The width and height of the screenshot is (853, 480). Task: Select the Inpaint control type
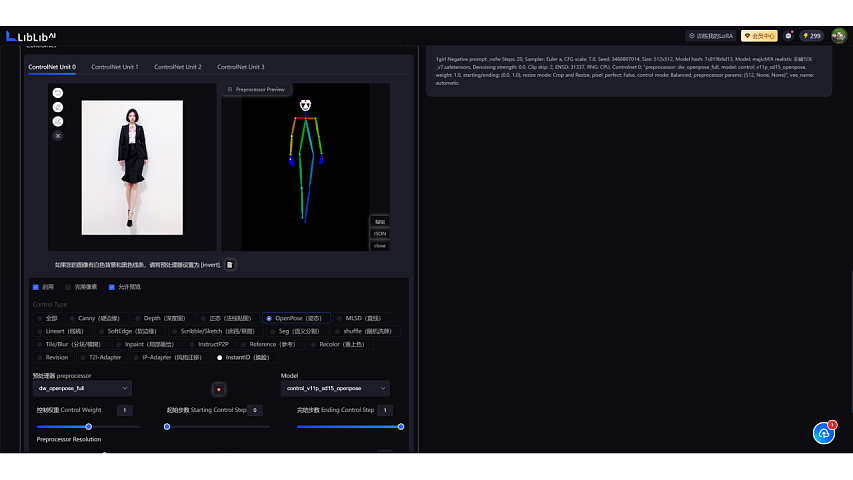pyautogui.click(x=147, y=344)
